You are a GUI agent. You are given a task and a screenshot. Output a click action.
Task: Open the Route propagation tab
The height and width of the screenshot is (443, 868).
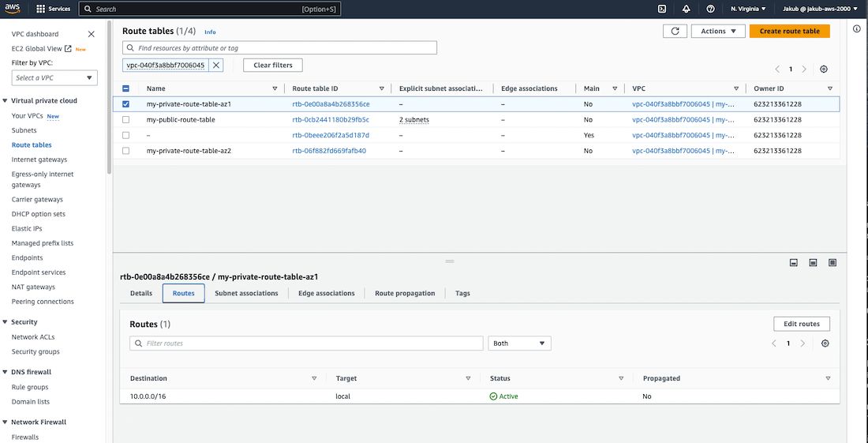[x=405, y=293]
